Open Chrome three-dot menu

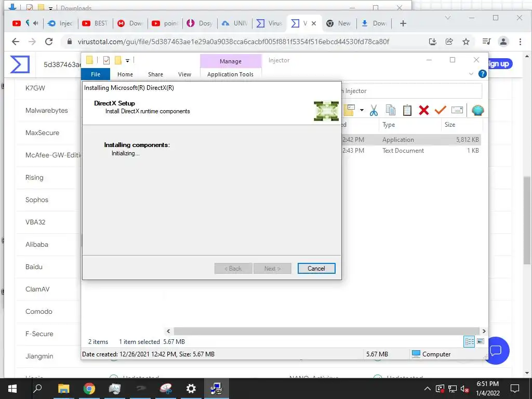pyautogui.click(x=520, y=42)
